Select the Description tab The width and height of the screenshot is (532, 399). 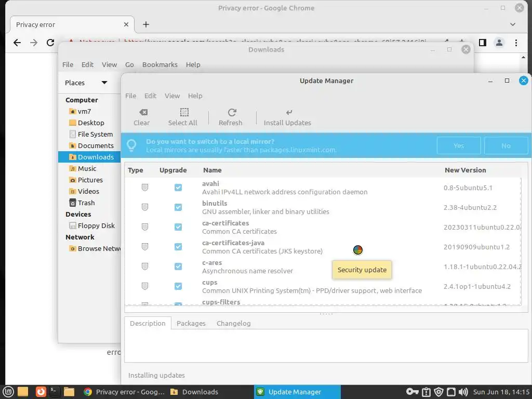point(148,323)
